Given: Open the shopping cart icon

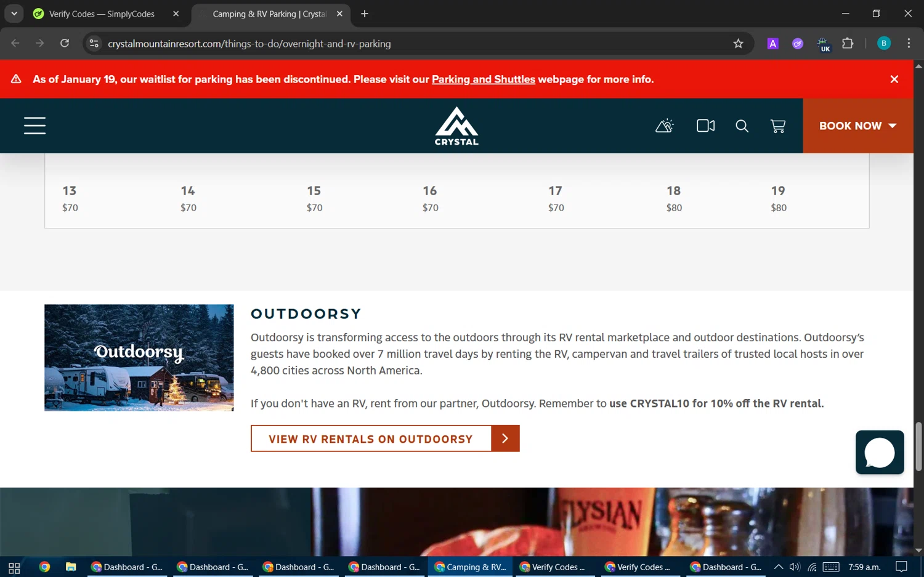Looking at the screenshot, I should 778,126.
